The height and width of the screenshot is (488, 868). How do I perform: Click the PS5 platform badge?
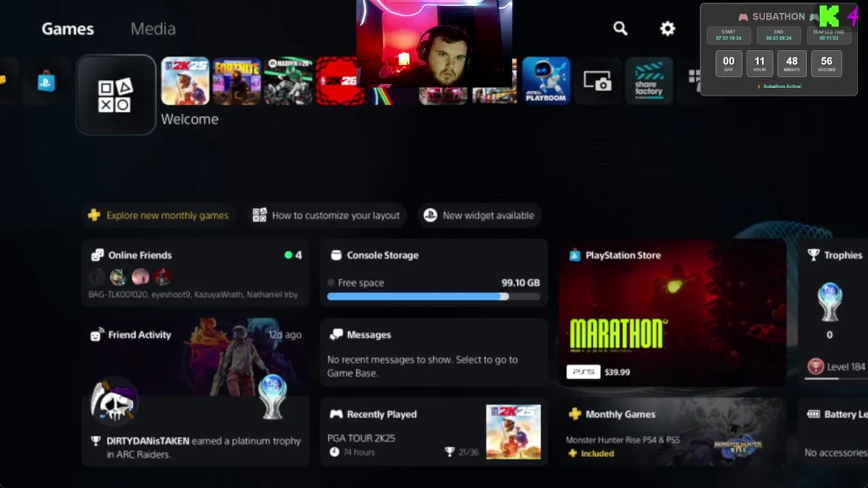pyautogui.click(x=583, y=372)
